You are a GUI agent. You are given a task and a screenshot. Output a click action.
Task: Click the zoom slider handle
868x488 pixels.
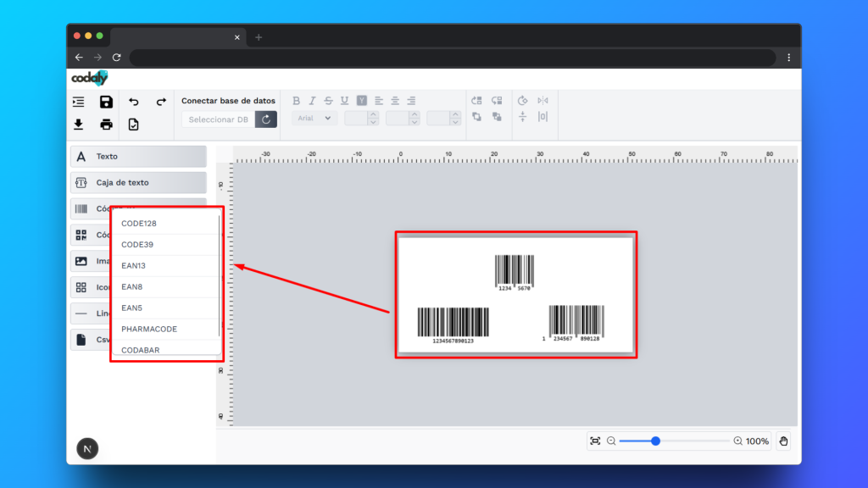pos(655,441)
